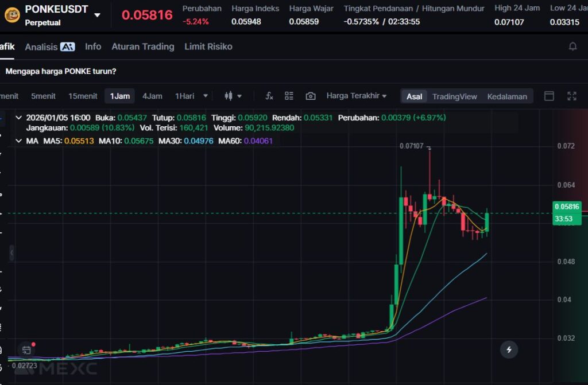This screenshot has width=588, height=385.
Task: Click the calendar icon at chart bottom-left
Action: click(x=26, y=349)
